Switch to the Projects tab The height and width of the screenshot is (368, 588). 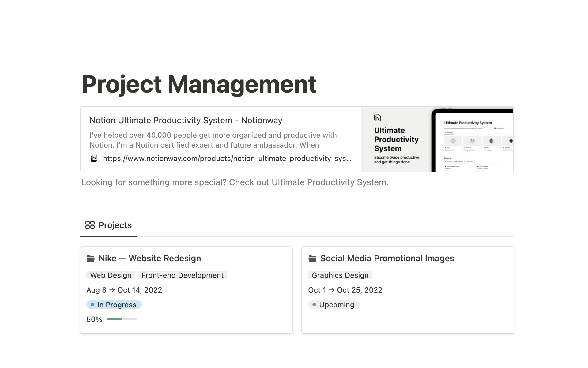point(115,225)
